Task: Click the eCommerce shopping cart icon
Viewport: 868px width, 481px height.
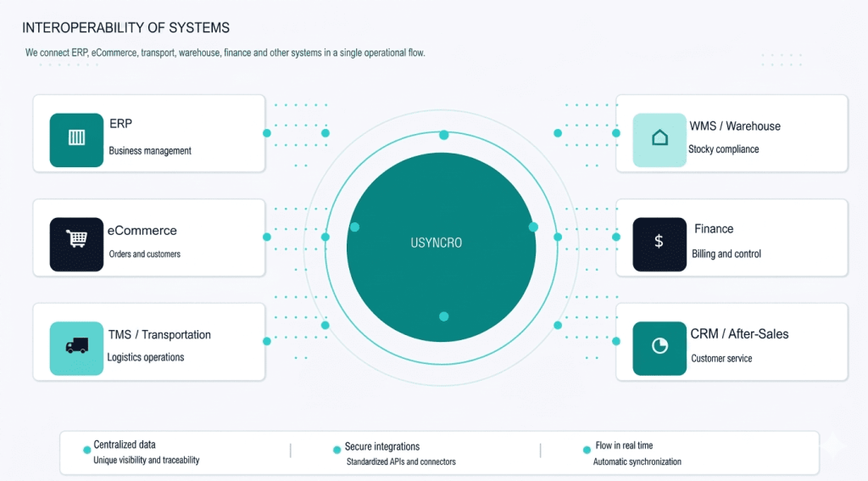Action: pyautogui.click(x=76, y=244)
